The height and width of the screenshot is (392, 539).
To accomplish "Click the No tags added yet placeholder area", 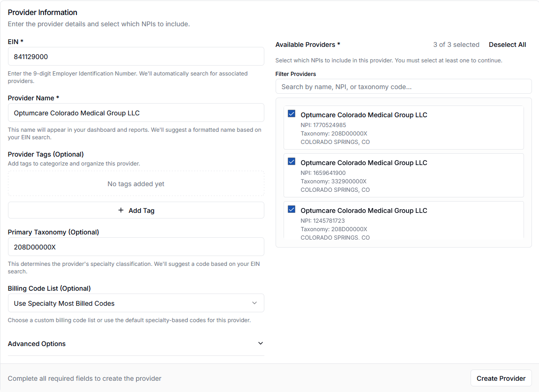I will click(x=136, y=184).
